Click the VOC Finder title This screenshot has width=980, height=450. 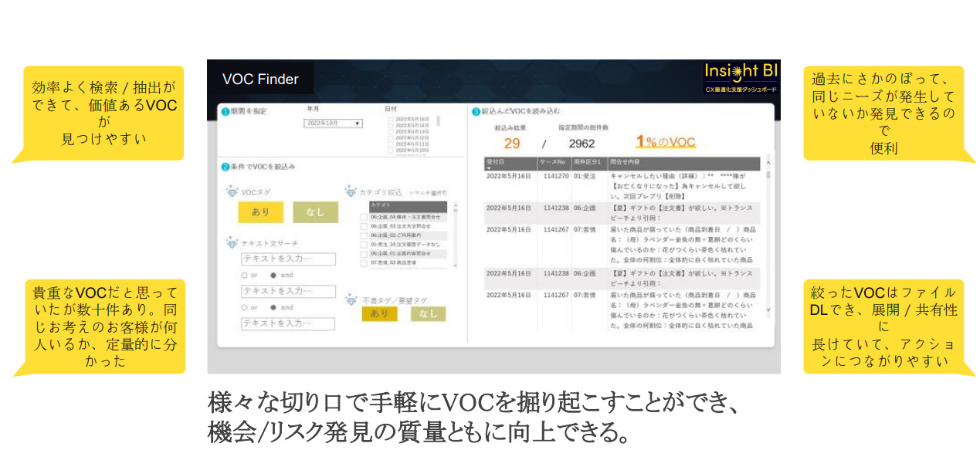260,80
